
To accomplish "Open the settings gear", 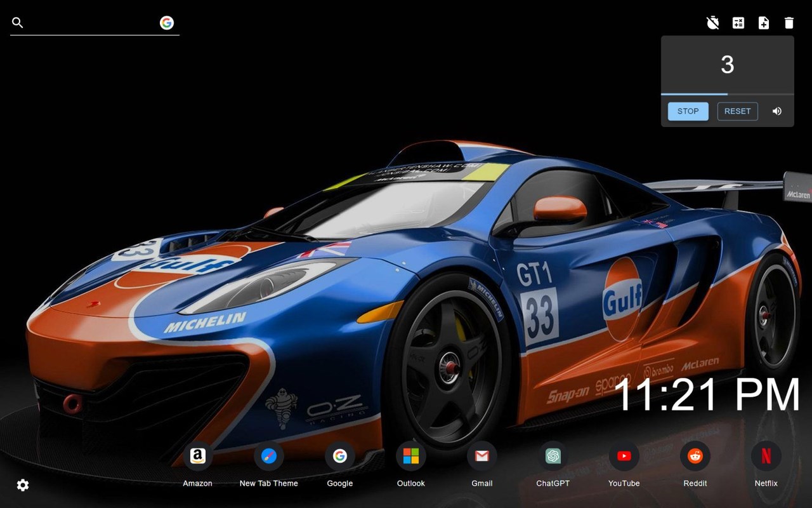I will pyautogui.click(x=23, y=485).
